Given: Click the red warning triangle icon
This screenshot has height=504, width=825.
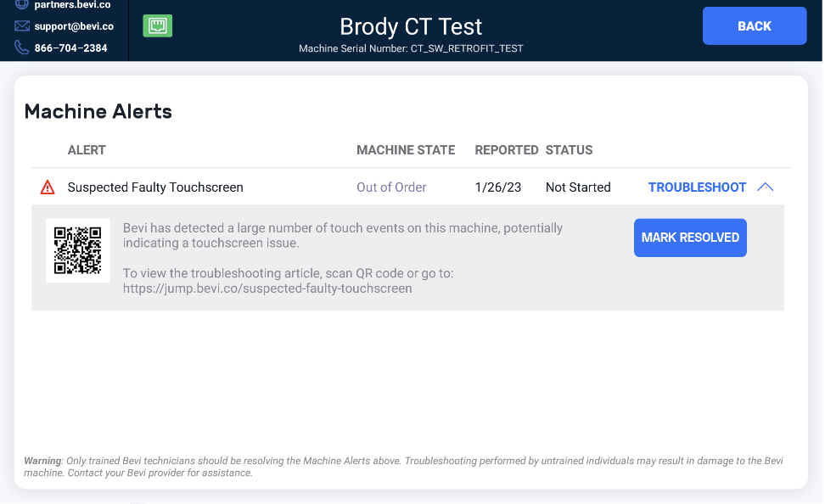Looking at the screenshot, I should 48,188.
